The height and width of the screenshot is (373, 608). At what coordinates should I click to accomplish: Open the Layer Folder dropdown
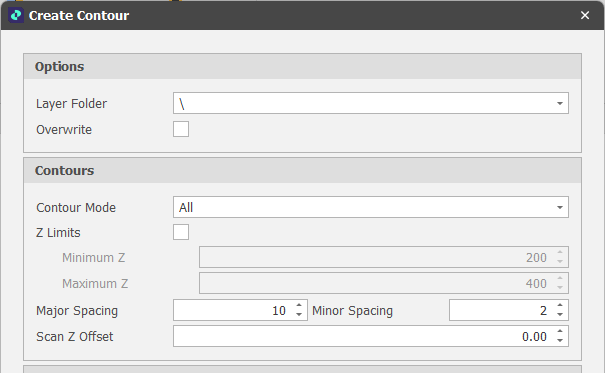(x=560, y=103)
